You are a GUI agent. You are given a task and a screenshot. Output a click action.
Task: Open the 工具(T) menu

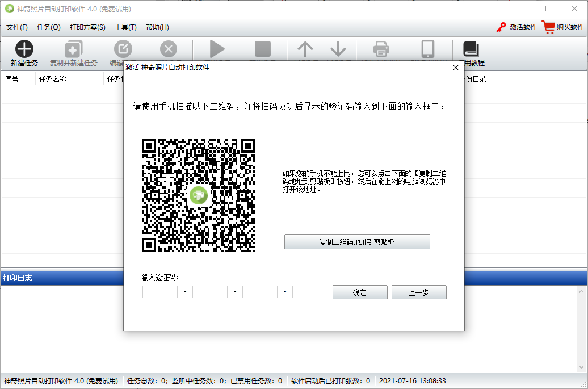click(x=125, y=27)
